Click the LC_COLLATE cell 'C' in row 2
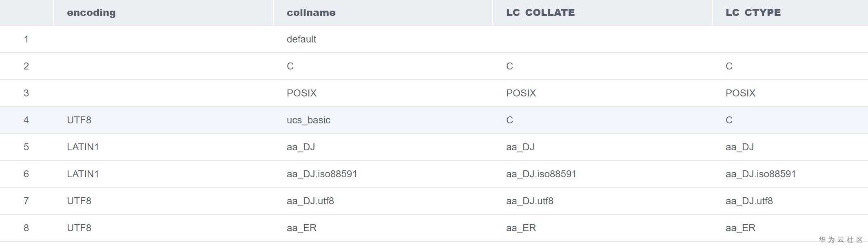868x250 pixels. pyautogui.click(x=509, y=66)
